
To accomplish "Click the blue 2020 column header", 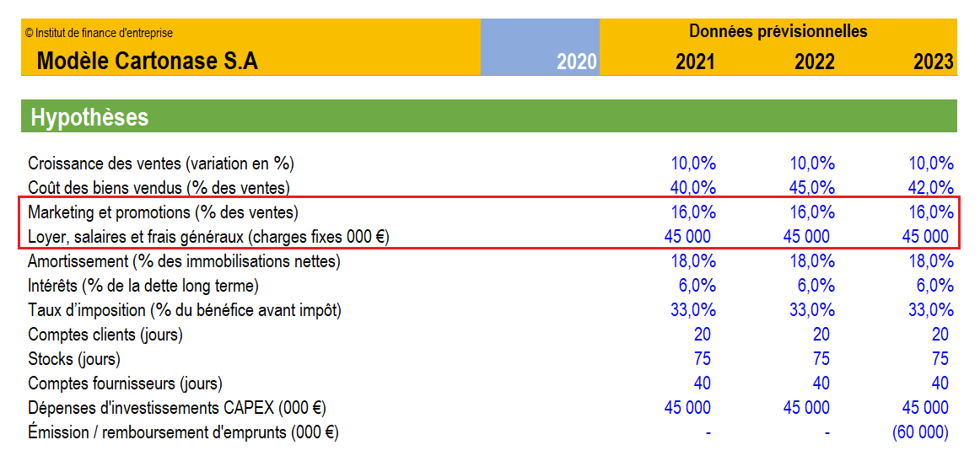I will pyautogui.click(x=540, y=47).
